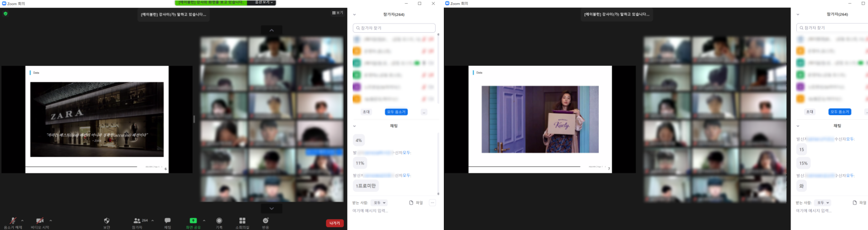Viewport: 868px width, 230px height.
Task: Click chat message "1프로미만"
Action: (366, 186)
